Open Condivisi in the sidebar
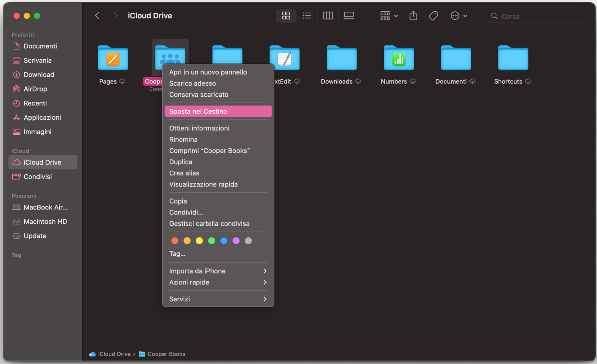597x364 pixels. 43,177
